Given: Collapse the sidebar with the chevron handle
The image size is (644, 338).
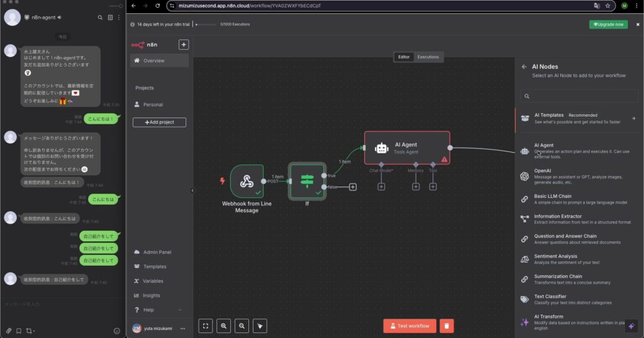Looking at the screenshot, I should [x=192, y=190].
